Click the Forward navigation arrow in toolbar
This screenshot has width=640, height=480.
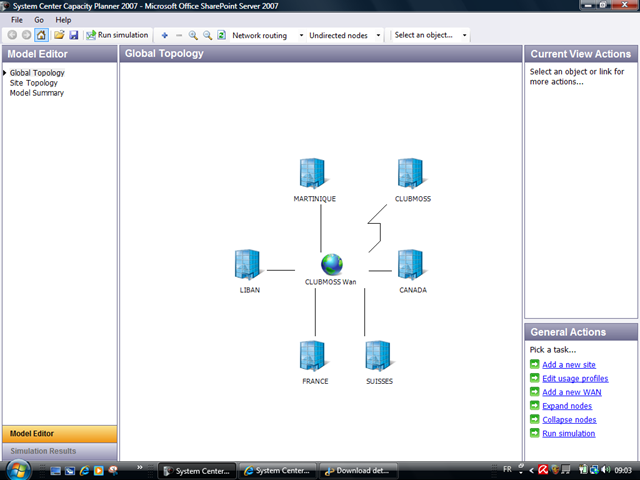[x=27, y=35]
